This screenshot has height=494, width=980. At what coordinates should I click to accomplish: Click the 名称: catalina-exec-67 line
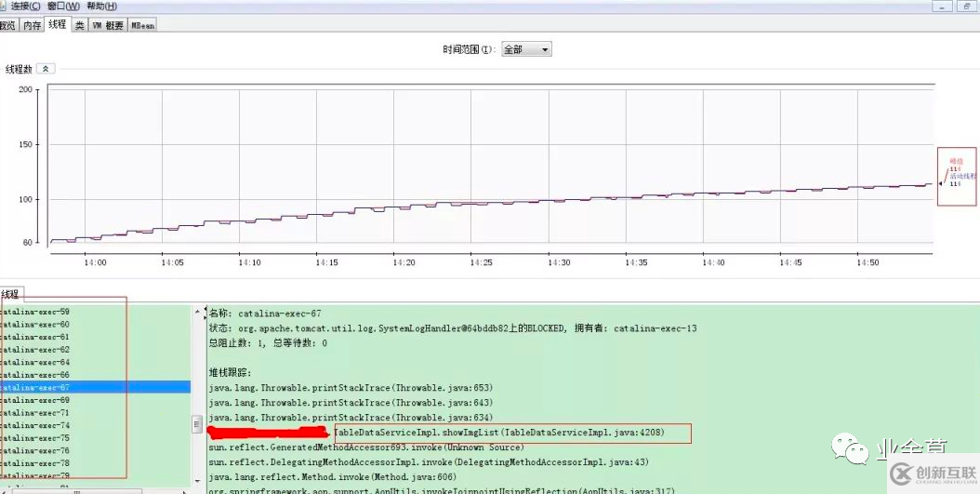pos(265,314)
